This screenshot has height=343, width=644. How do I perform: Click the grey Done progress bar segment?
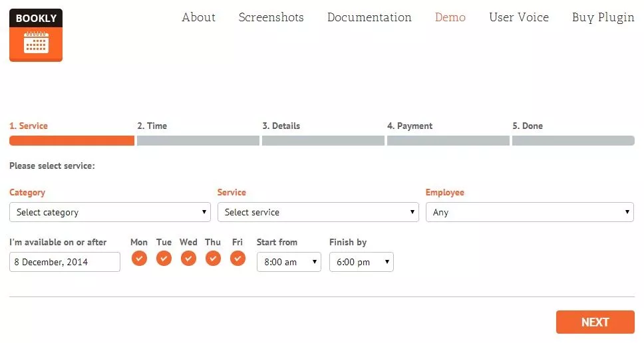[573, 141]
